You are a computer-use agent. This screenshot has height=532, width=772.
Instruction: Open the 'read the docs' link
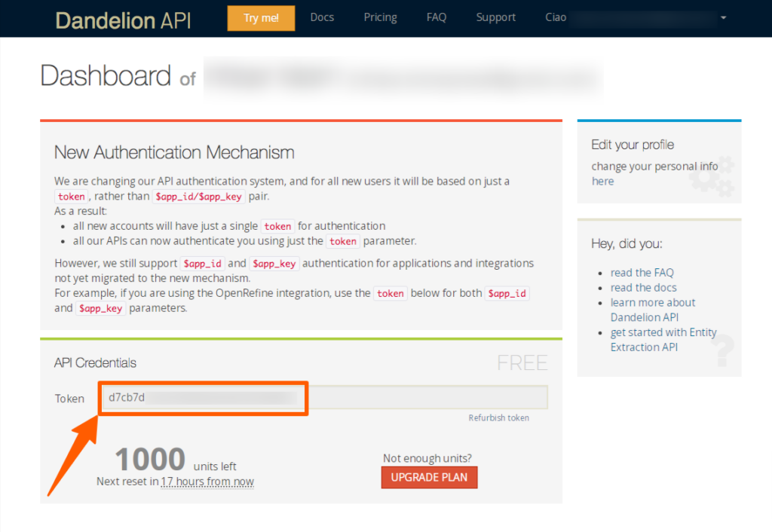coord(644,287)
